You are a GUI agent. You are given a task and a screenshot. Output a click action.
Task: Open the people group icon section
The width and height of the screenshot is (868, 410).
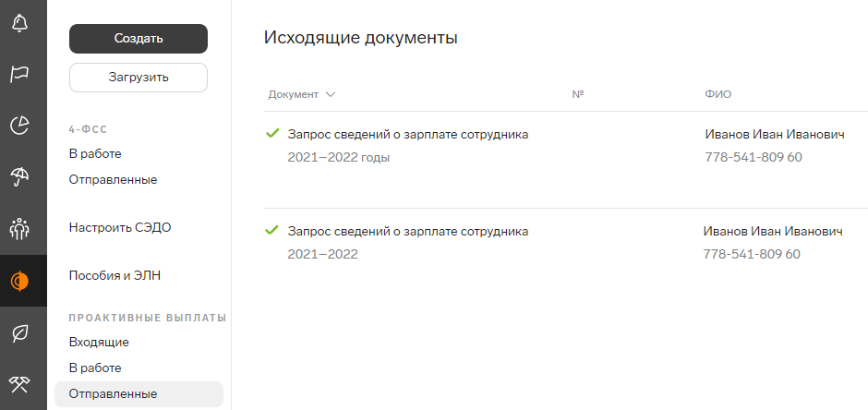tap(18, 228)
